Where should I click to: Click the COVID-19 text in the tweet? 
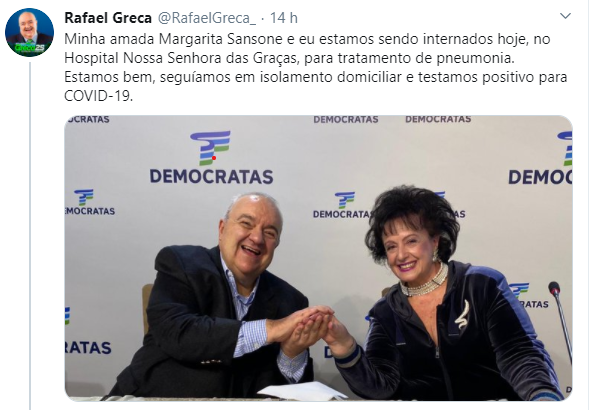click(98, 96)
